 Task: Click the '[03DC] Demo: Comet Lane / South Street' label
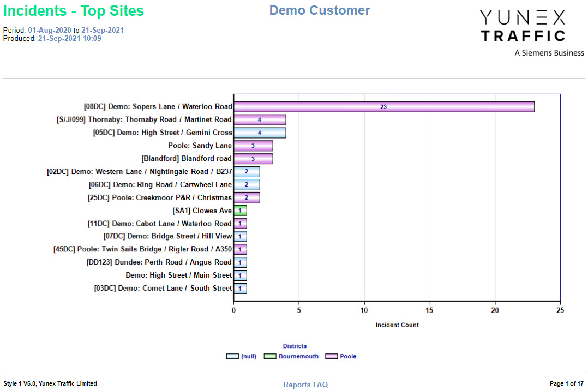163,289
